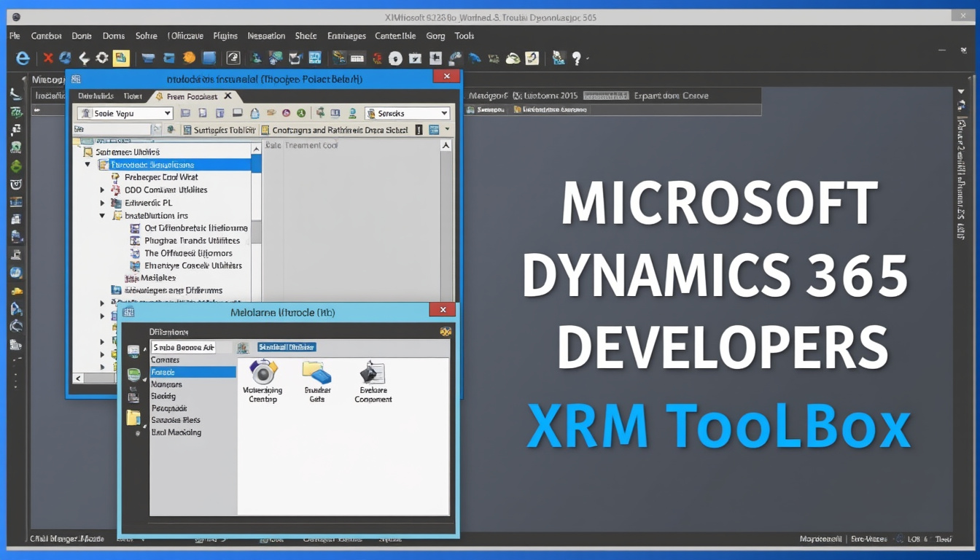
Task: Select 'Slaciitg' in the dialog list
Action: pos(163,396)
